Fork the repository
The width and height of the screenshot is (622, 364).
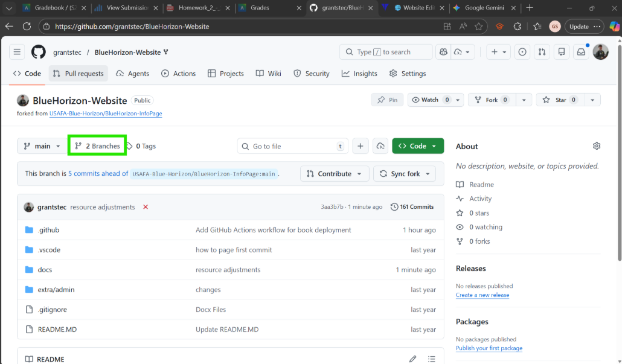[492, 100]
